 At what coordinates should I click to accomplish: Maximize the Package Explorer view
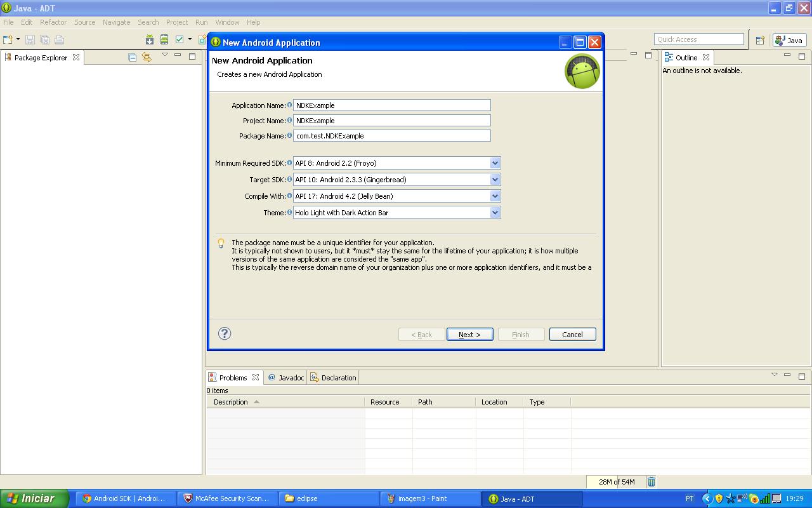(x=192, y=56)
